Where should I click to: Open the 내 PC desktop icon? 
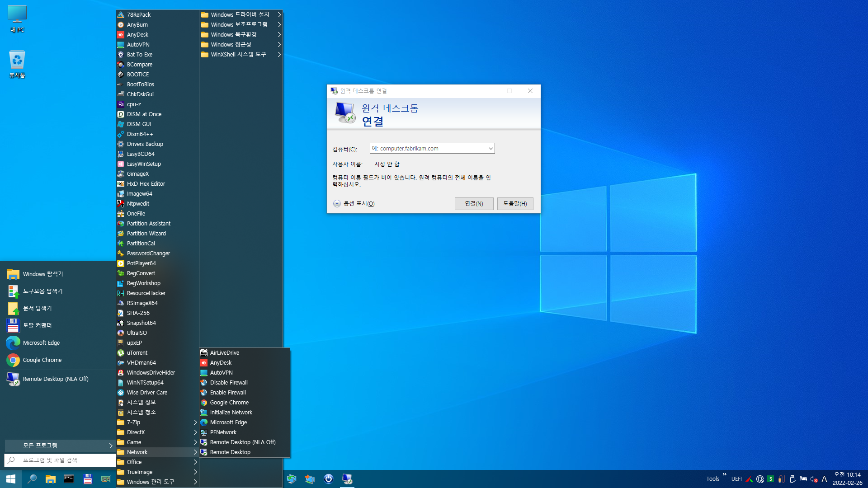click(17, 19)
